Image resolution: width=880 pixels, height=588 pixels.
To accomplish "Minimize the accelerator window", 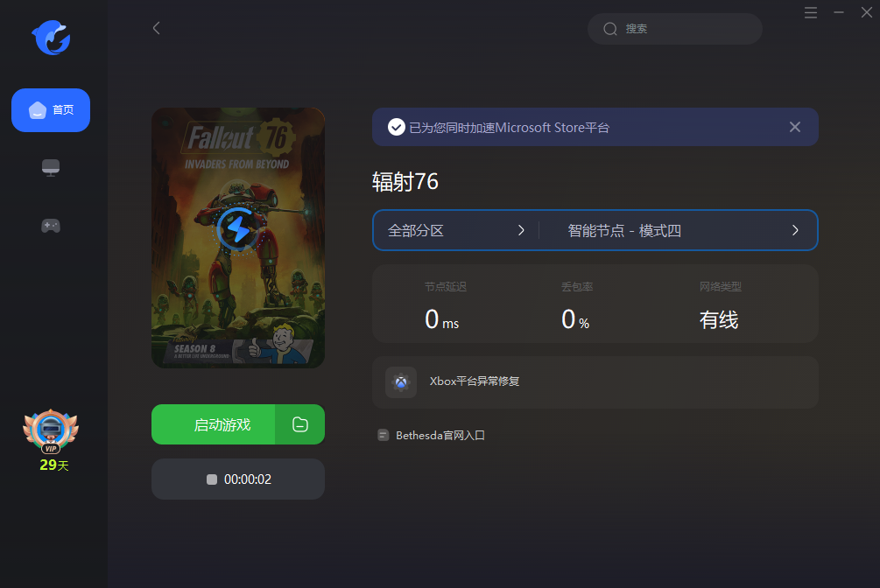I will click(839, 12).
